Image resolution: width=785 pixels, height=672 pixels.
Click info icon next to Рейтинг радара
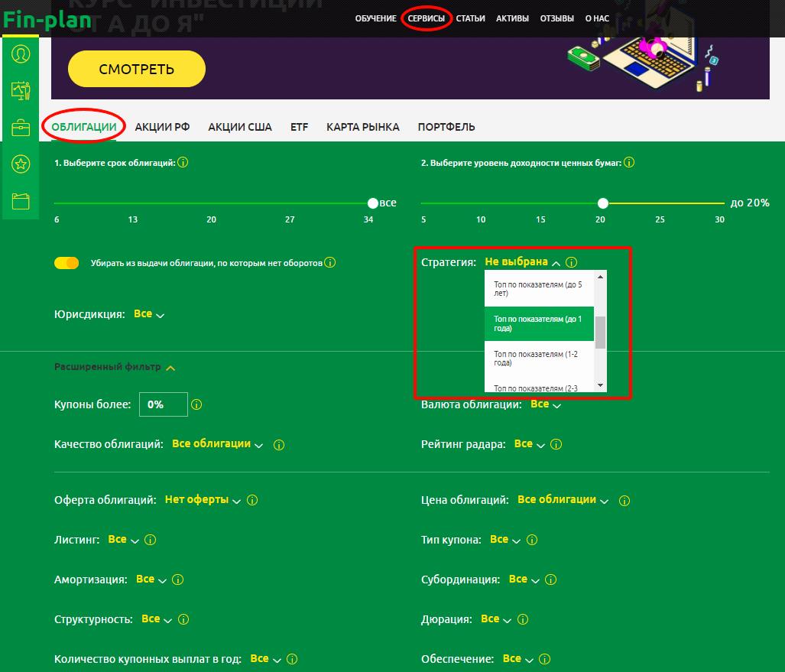(556, 444)
